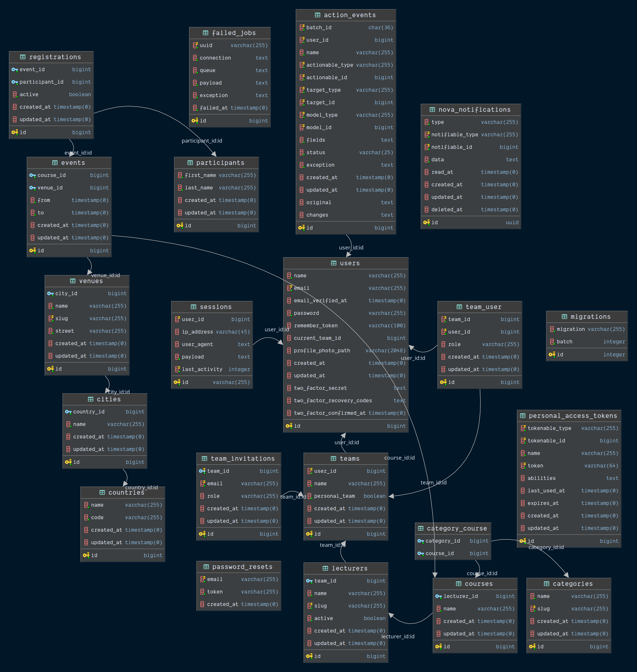This screenshot has width=637, height=672.
Task: Click key icon next to lecturer_id in courses
Action: click(438, 596)
